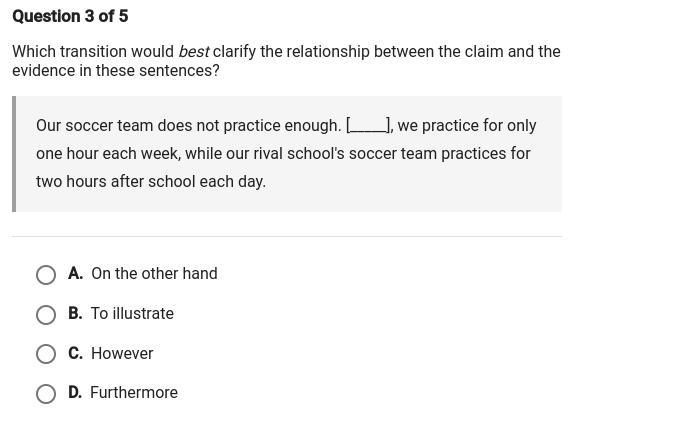This screenshot has width=675, height=438.
Task: Click the bold letter 'D.' label
Action: (x=75, y=393)
